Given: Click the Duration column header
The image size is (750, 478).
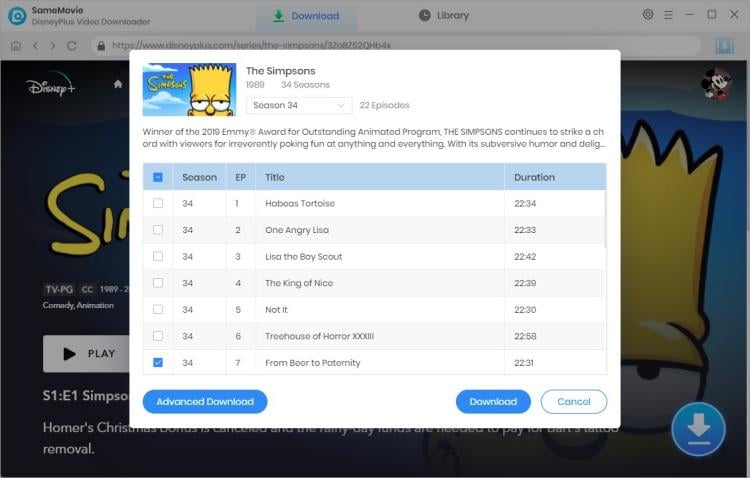Looking at the screenshot, I should click(534, 177).
